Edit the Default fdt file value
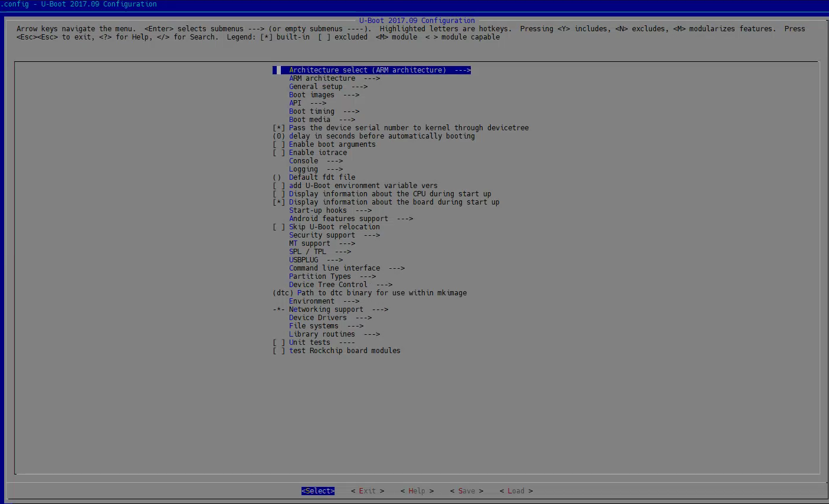 coord(314,177)
